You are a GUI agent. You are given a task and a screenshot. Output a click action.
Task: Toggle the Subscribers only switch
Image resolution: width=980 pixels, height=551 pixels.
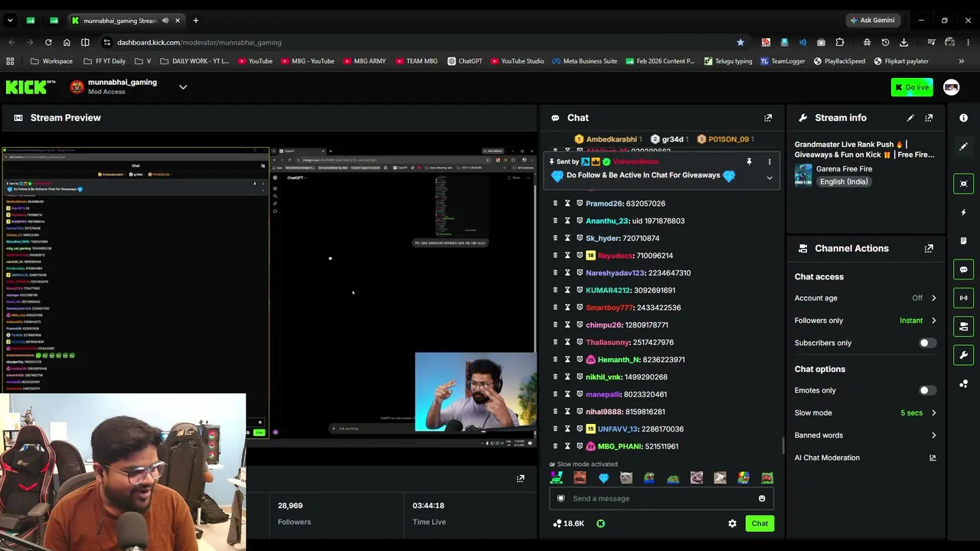[x=926, y=343]
